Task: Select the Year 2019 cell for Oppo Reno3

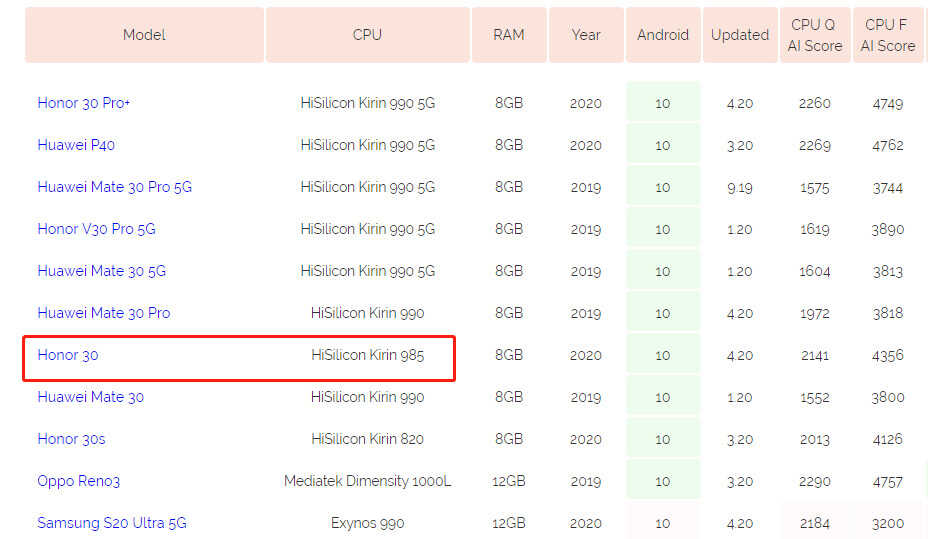Action: (586, 482)
